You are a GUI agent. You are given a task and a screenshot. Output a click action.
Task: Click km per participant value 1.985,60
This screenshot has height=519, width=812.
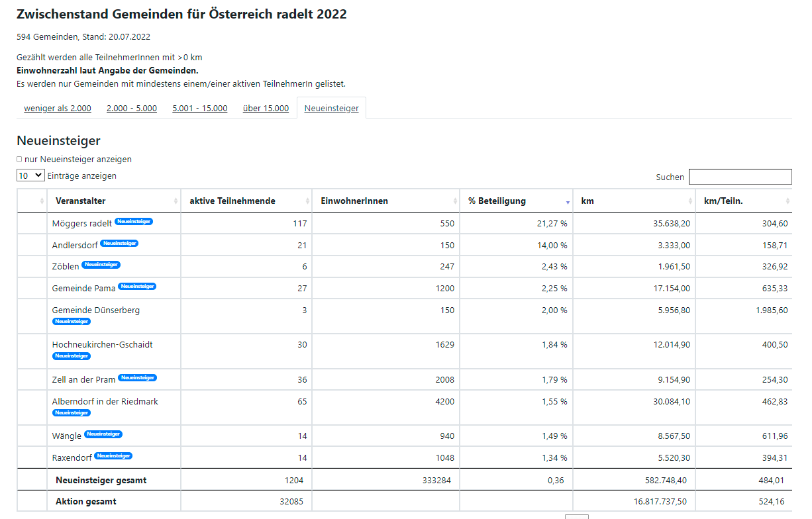pyautogui.click(x=772, y=310)
